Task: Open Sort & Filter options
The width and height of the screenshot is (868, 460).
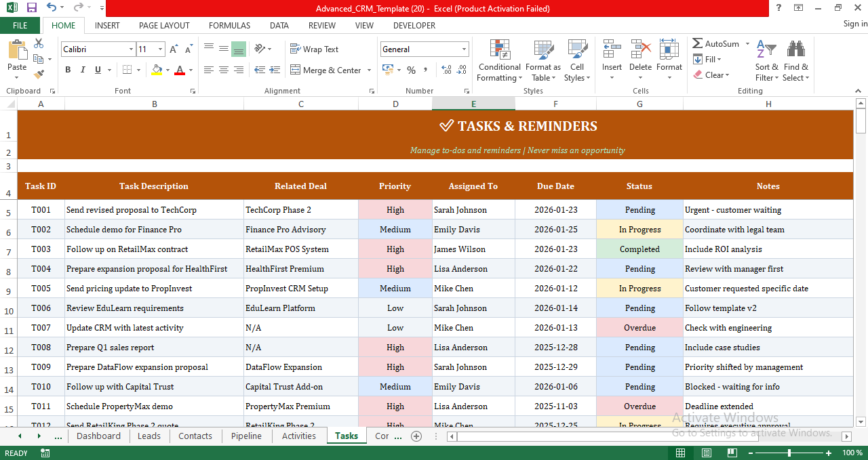Action: click(767, 61)
